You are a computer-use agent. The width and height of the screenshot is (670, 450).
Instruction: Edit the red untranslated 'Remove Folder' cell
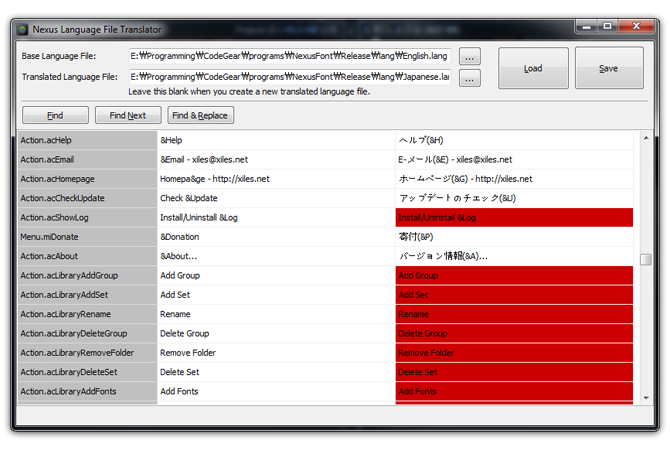point(514,353)
